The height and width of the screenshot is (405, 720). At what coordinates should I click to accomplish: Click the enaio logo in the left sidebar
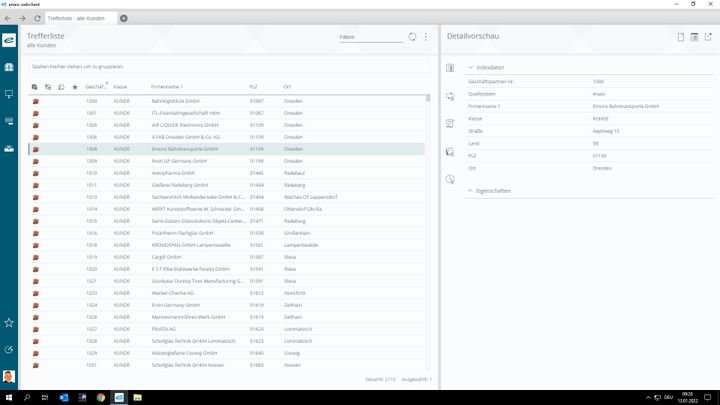tap(9, 40)
